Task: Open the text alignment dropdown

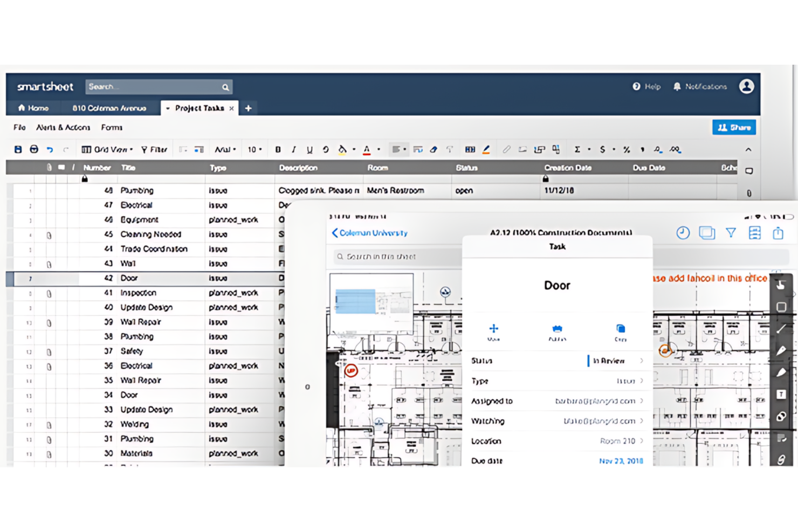Action: tap(399, 149)
